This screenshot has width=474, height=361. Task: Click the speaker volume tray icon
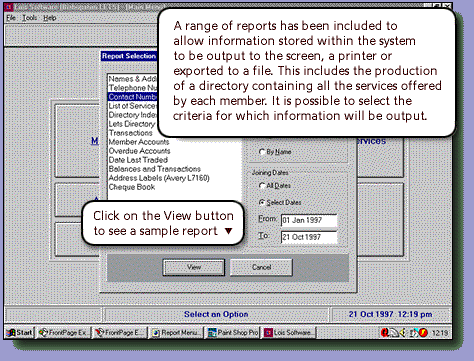click(403, 333)
